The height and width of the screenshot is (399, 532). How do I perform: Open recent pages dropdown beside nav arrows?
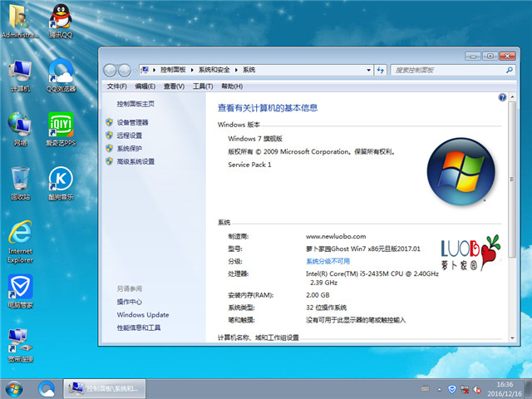135,71
